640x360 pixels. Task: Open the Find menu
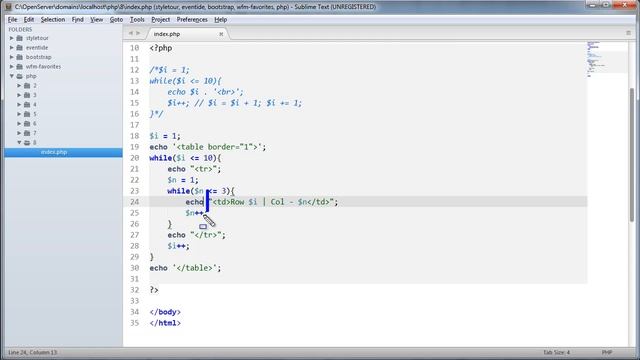(78, 20)
